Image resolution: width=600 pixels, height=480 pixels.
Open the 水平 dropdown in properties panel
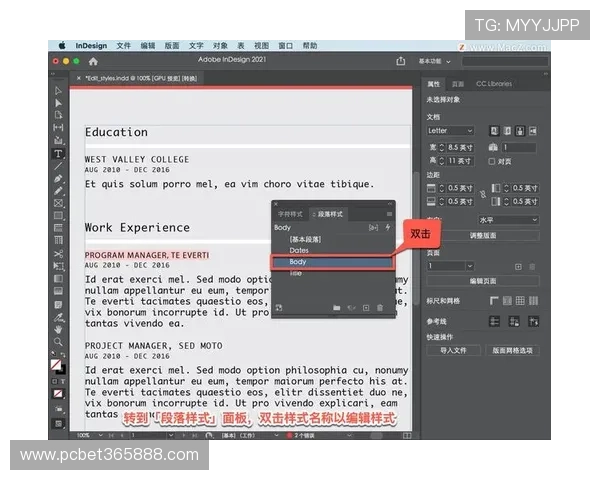pyautogui.click(x=507, y=220)
